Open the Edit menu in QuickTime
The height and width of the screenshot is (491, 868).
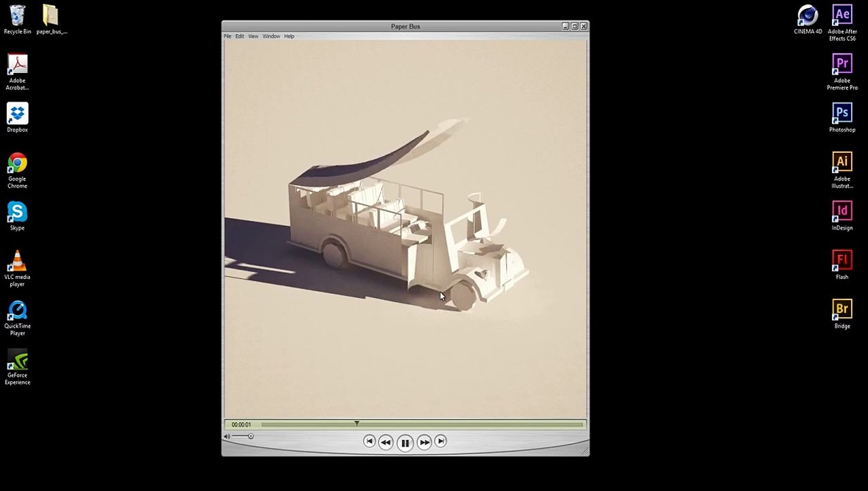[x=240, y=36]
